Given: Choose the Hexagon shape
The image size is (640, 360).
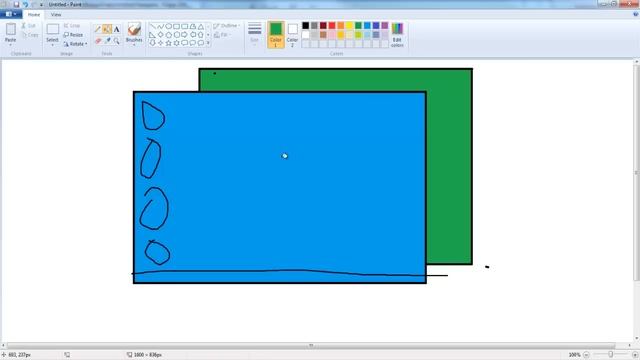Looking at the screenshot, I should click(x=176, y=35).
